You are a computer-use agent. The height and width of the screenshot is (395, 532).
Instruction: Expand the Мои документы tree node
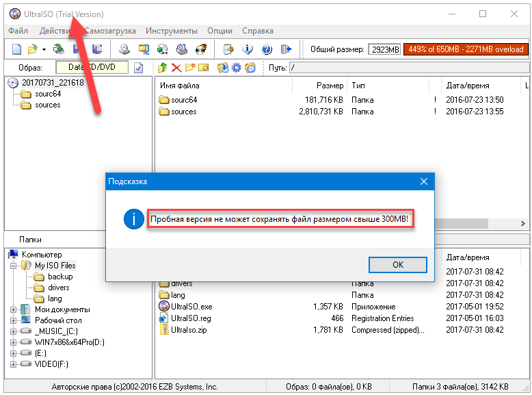coord(13,309)
